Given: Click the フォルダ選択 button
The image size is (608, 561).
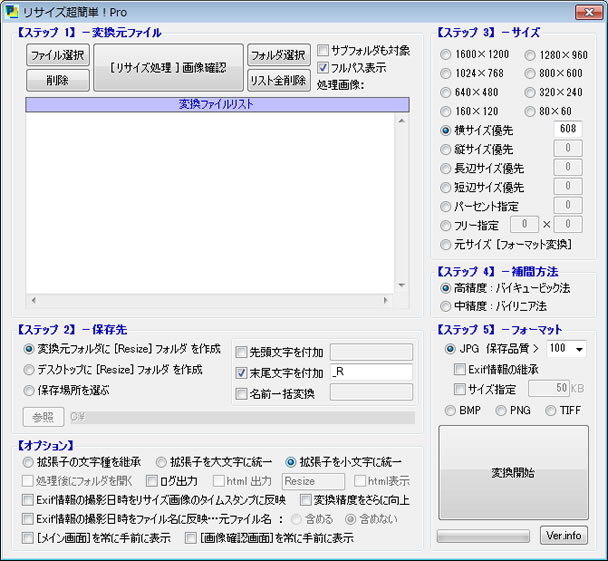Looking at the screenshot, I should tap(278, 55).
